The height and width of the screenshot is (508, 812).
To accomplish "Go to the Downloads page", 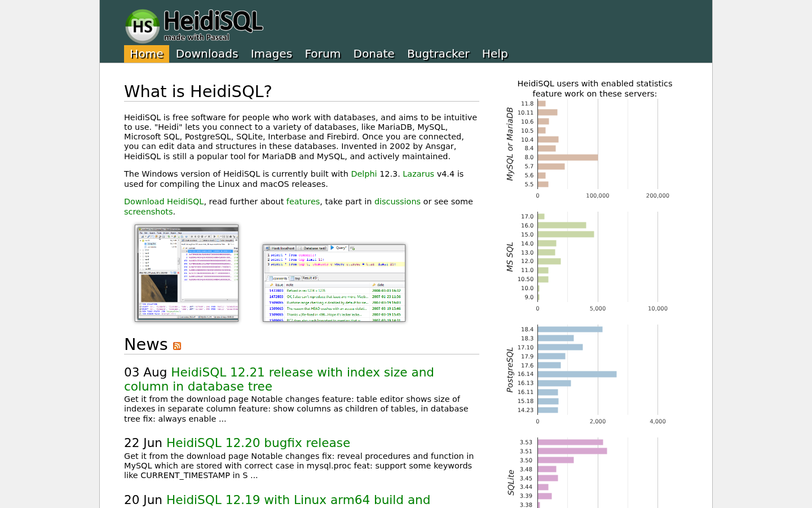I will pyautogui.click(x=207, y=54).
